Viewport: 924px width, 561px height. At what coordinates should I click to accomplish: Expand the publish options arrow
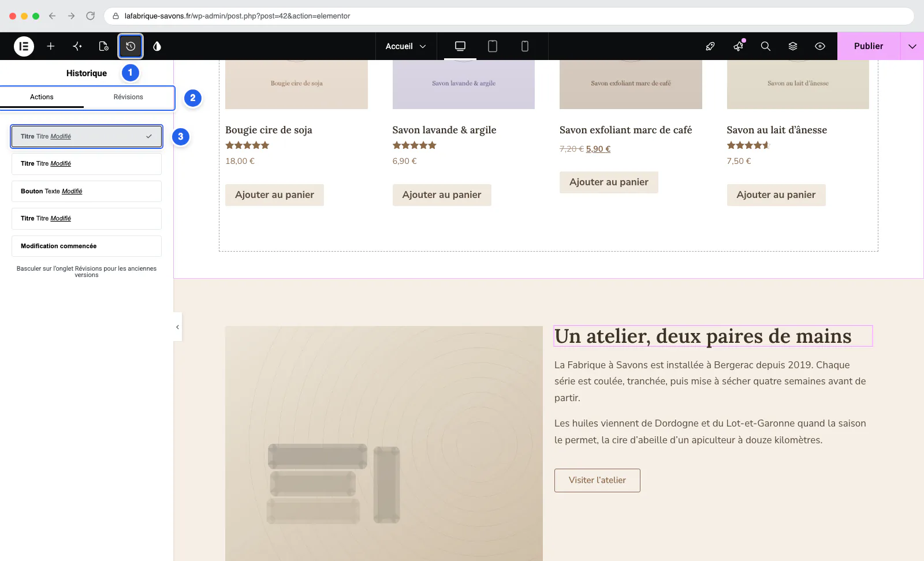912,46
